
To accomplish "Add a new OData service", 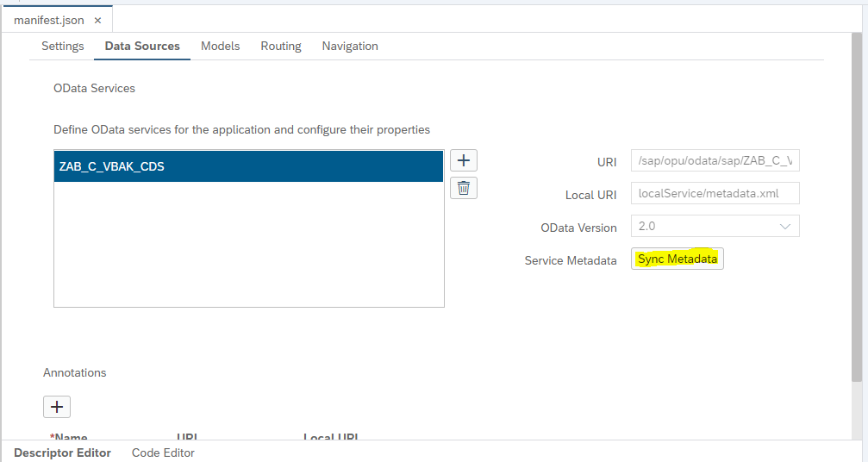I will click(x=464, y=160).
